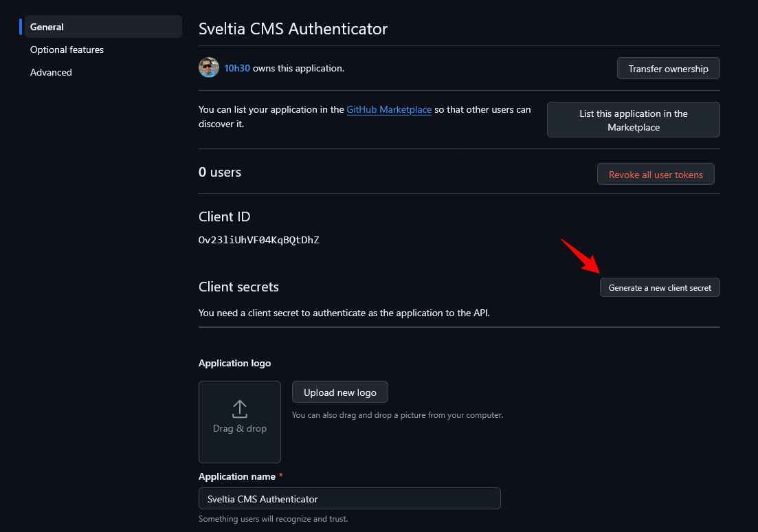Click the upload arrow icon in logo box
758x532 pixels.
240,409
